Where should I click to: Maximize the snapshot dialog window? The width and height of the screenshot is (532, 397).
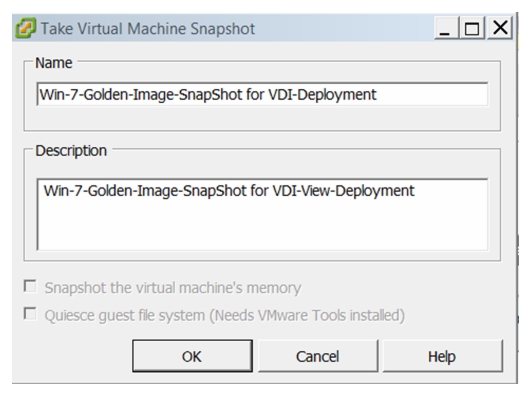(x=472, y=28)
